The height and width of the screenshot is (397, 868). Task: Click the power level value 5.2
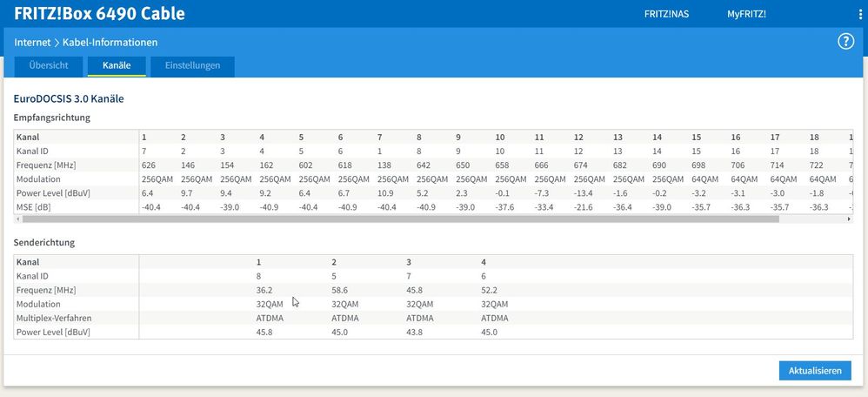tap(423, 193)
